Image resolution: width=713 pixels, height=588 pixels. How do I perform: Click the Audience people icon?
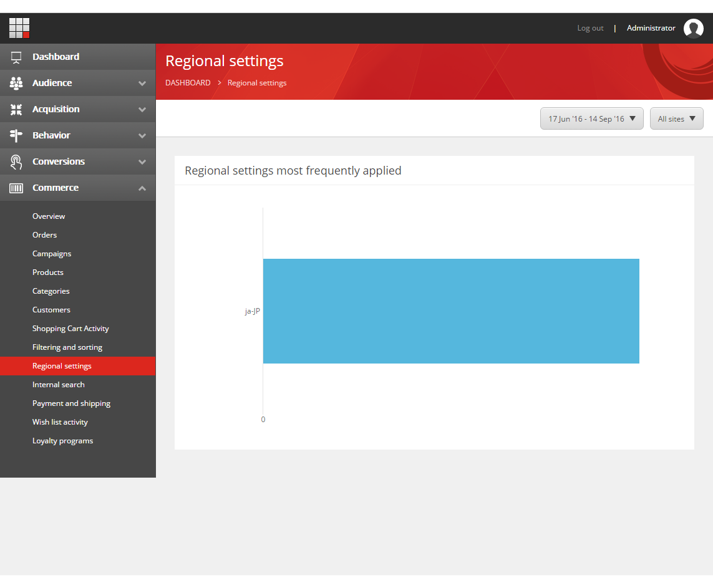pos(16,83)
